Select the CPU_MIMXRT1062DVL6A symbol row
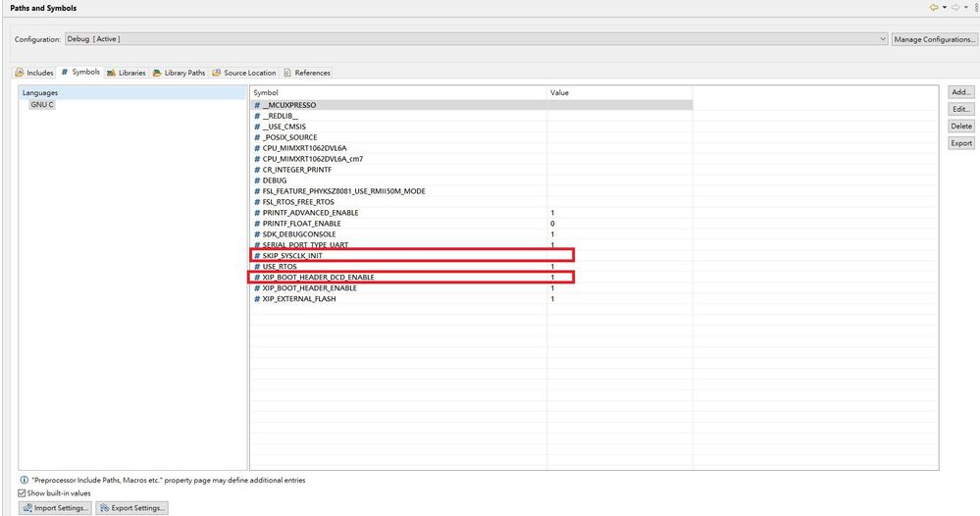 471,148
